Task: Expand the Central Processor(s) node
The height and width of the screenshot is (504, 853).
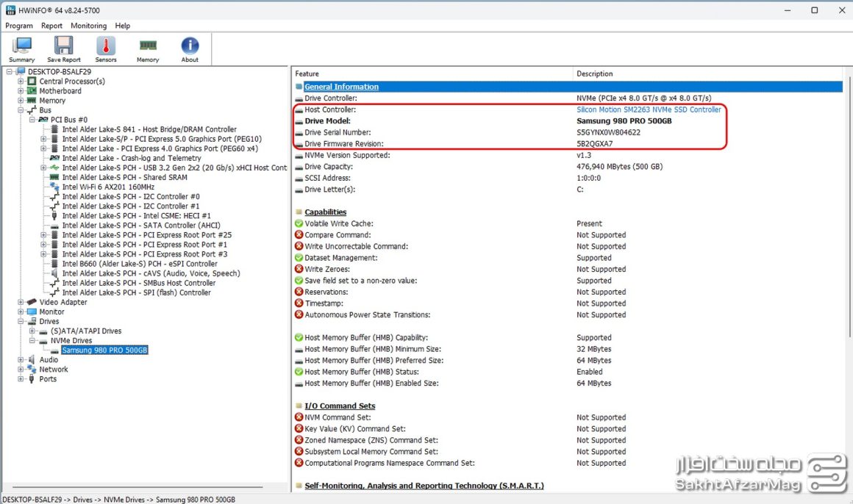Action: point(21,82)
